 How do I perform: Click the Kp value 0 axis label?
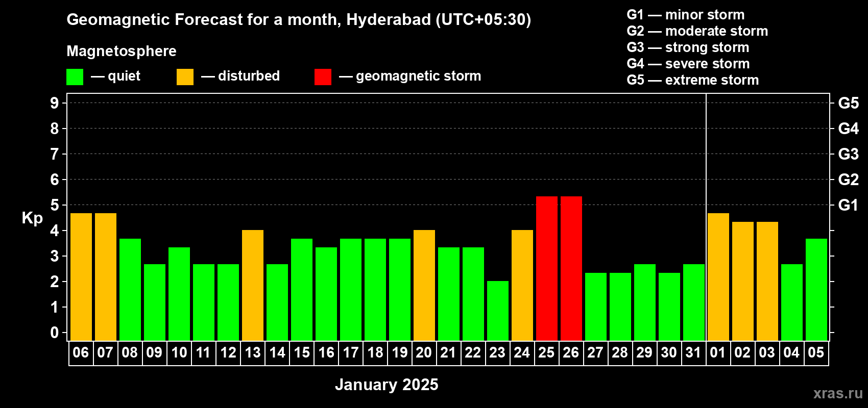(x=55, y=333)
